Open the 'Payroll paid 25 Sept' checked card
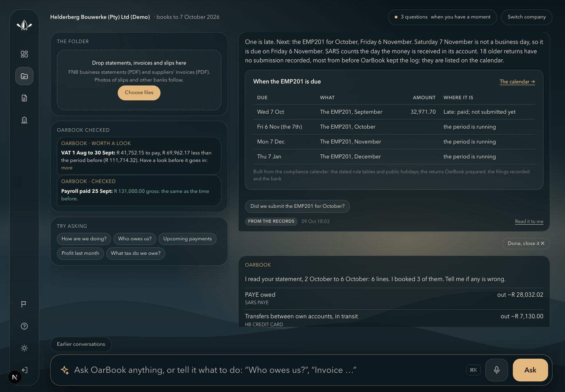 coord(139,190)
